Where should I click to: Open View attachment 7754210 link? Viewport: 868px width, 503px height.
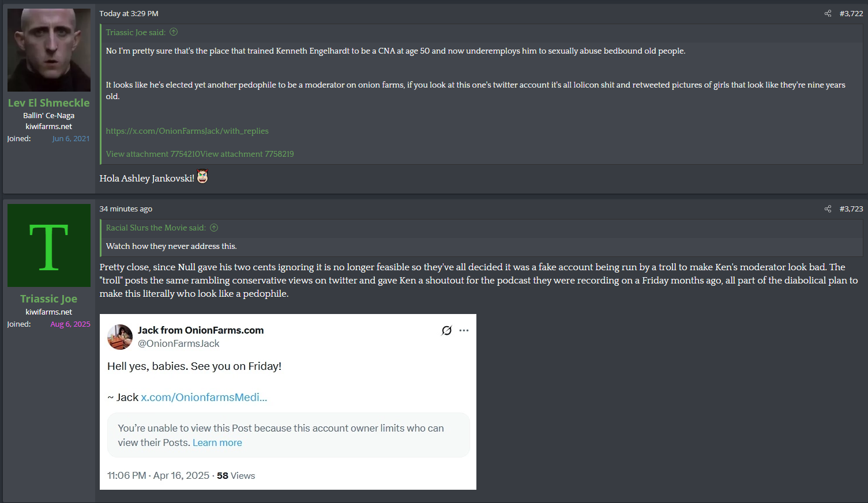(153, 154)
